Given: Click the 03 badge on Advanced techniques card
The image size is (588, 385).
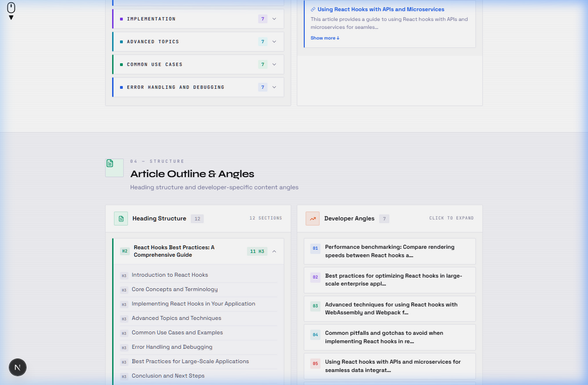Looking at the screenshot, I should coord(315,306).
